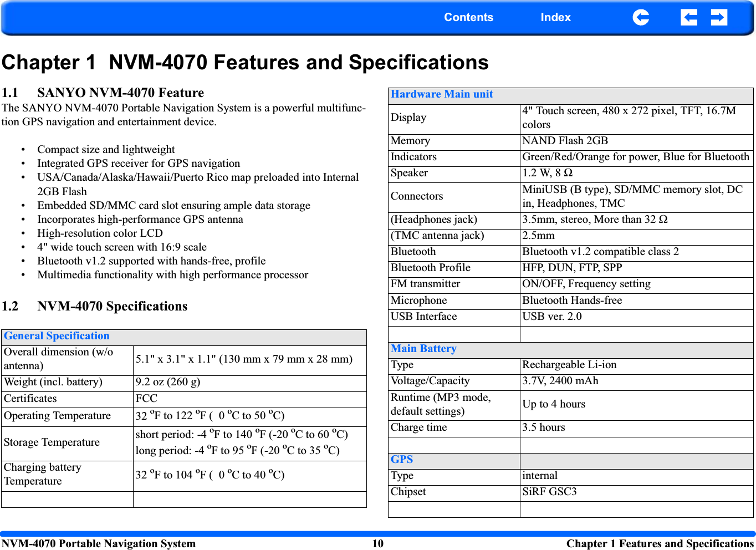Screen dimensions: 756x550
Task: Select the bullet 'Incorporates high-performance GPS antenna'
Action: 140,219
